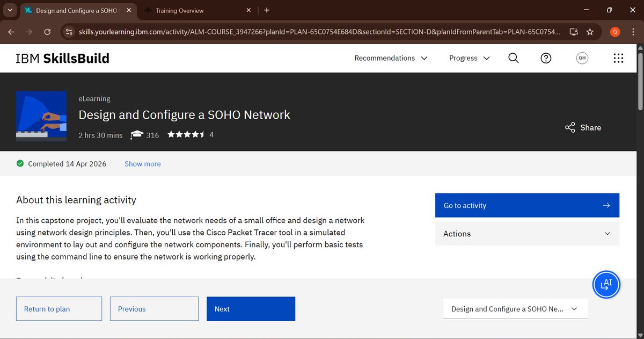
Task: Close the Training Overview tab
Action: pyautogui.click(x=248, y=10)
